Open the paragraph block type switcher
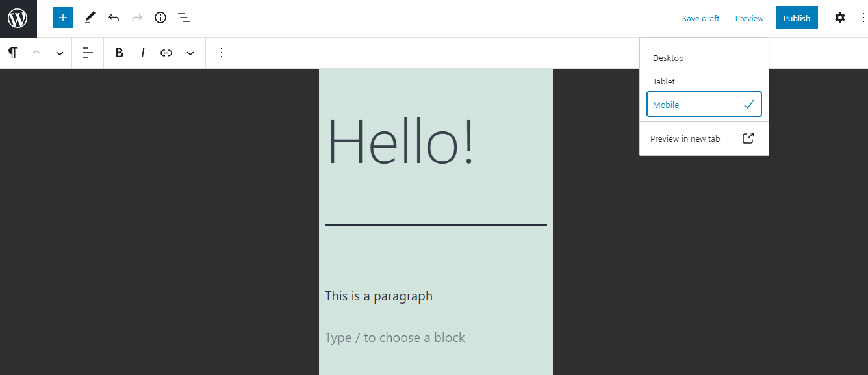Screen dimensions: 868x375 12,53
